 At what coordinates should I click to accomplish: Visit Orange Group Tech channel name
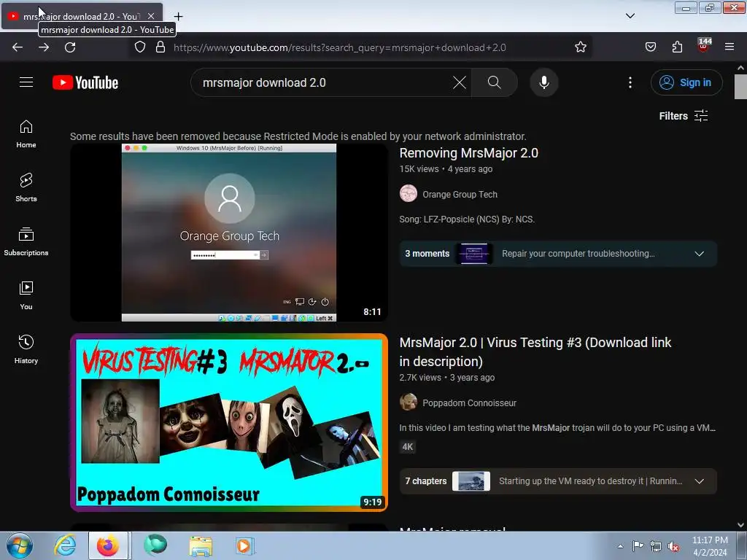[x=460, y=194]
